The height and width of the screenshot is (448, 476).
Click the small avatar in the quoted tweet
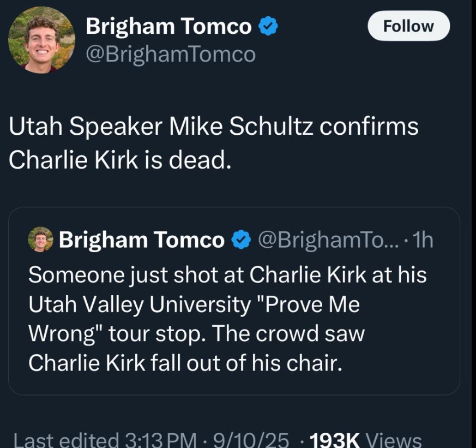(x=41, y=240)
